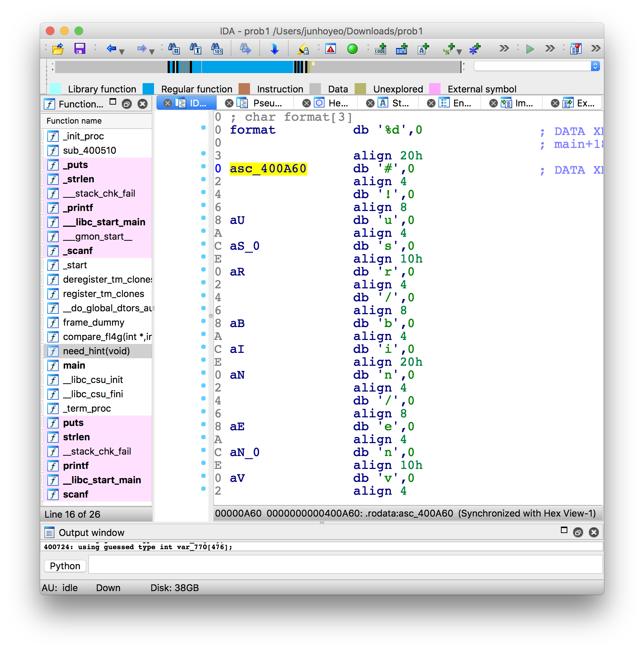The height and width of the screenshot is (652, 644).
Task: Open the forward-navigation history dropdown arrow
Action: point(152,52)
